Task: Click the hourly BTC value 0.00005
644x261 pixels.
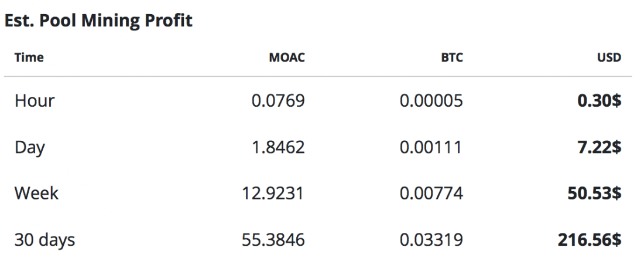Action: tap(431, 101)
